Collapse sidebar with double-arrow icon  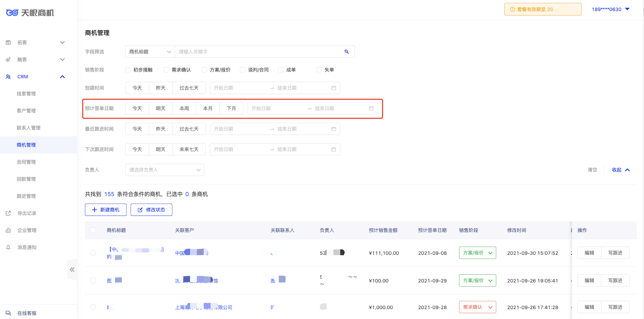point(72,269)
